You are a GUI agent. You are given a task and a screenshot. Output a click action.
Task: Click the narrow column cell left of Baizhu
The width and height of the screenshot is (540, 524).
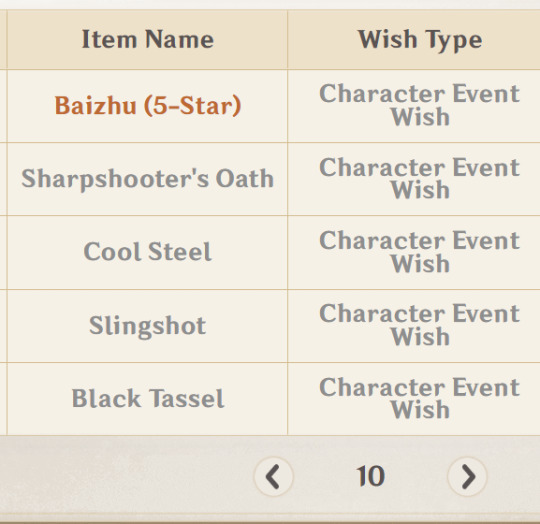tap(3, 106)
